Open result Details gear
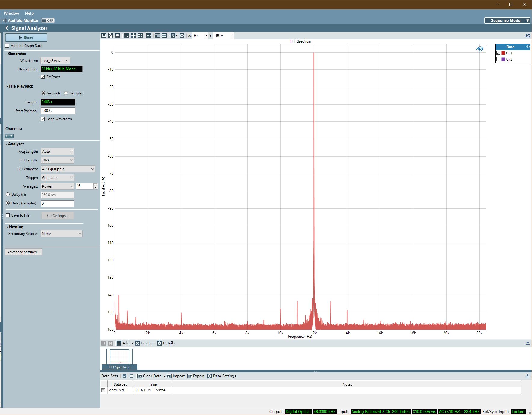The height and width of the screenshot is (415, 532). click(160, 343)
